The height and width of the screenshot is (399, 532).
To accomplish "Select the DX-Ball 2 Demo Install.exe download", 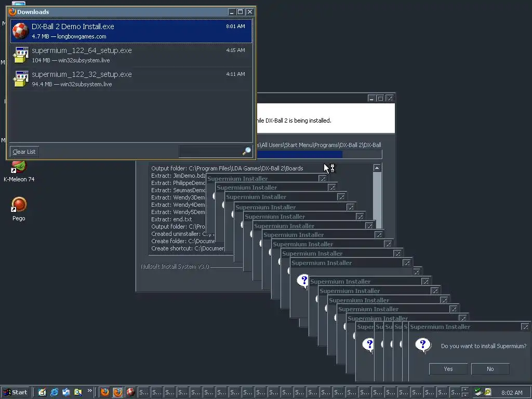I will point(131,31).
